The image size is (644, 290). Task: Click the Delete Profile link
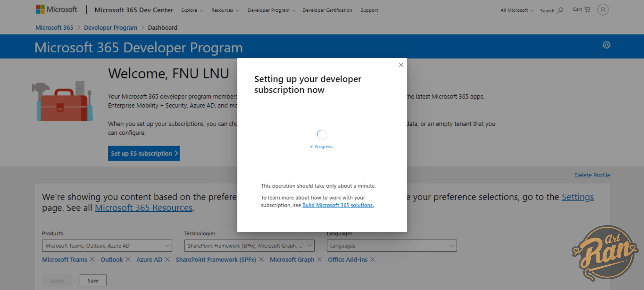coord(592,175)
